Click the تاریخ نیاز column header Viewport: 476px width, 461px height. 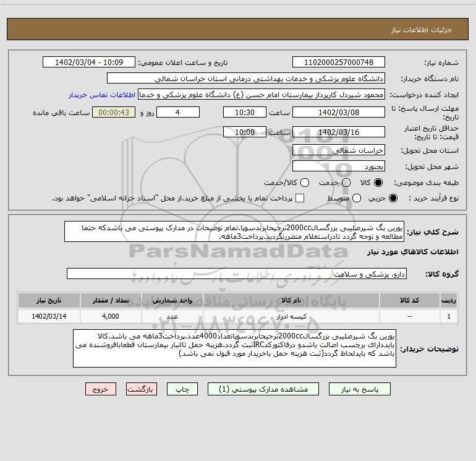coord(49,300)
